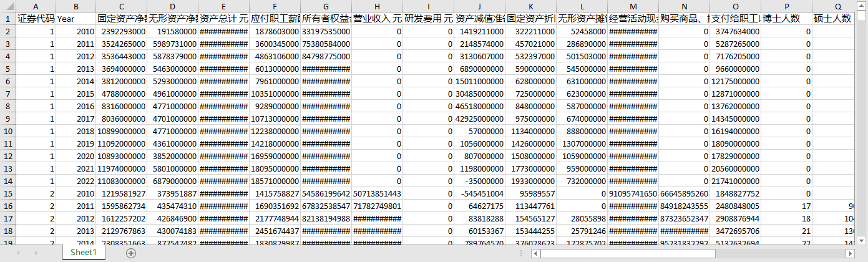The height and width of the screenshot is (262, 868).
Task: Select cell showing 66645895260 in column N
Action: (x=684, y=193)
